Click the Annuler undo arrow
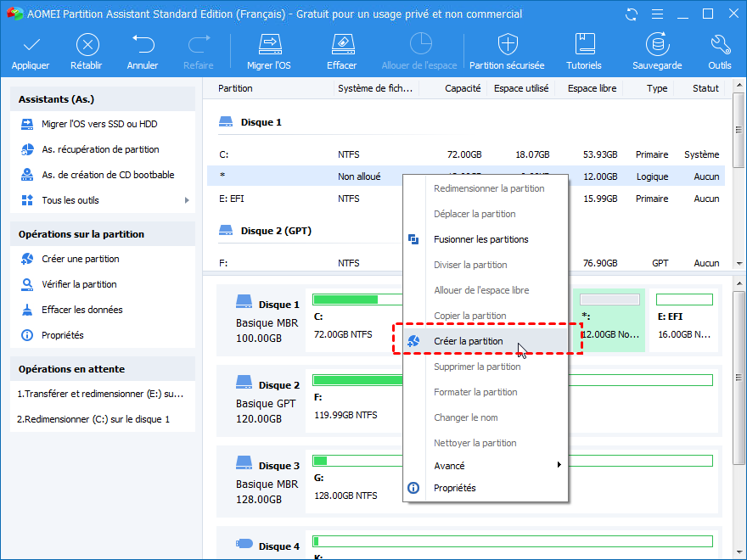The height and width of the screenshot is (560, 747). point(143,44)
